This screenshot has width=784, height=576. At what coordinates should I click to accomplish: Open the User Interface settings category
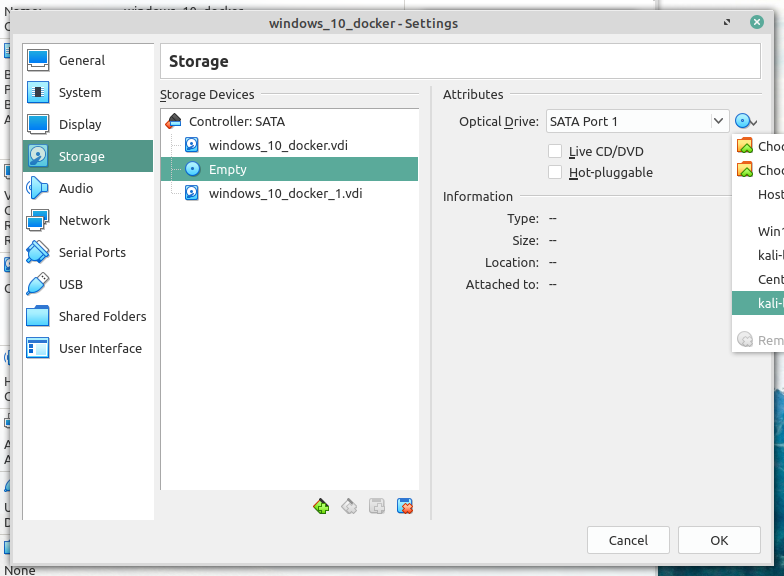88,348
